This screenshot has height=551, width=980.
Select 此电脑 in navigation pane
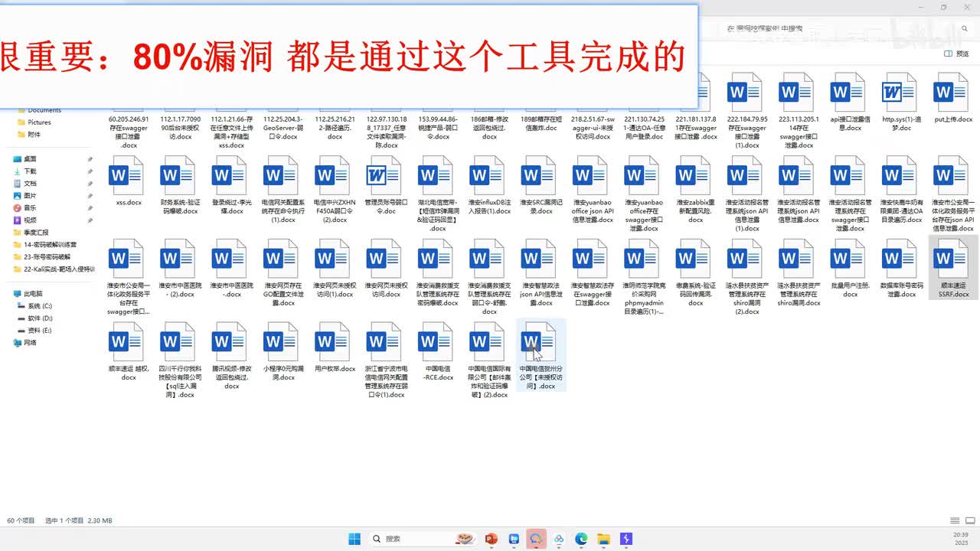[33, 294]
